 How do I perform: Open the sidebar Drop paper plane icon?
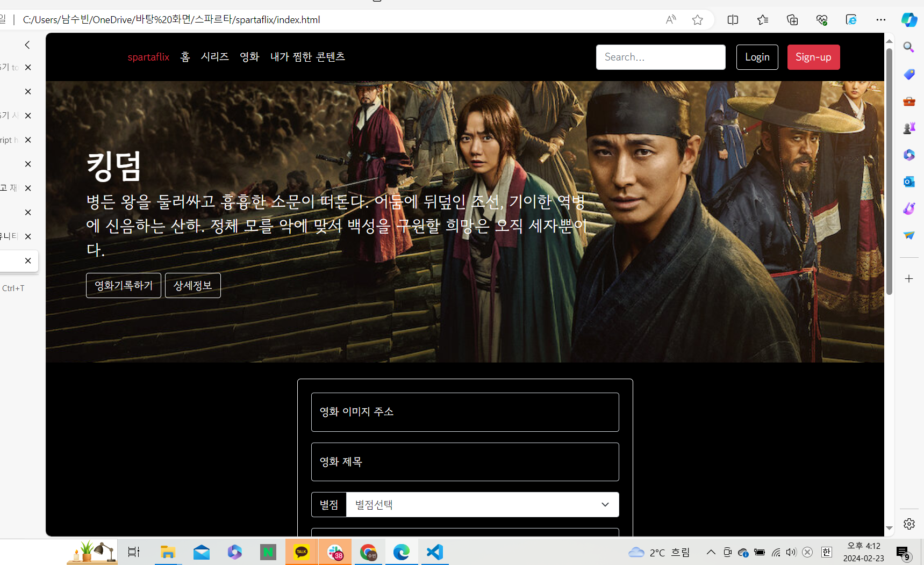coord(909,235)
